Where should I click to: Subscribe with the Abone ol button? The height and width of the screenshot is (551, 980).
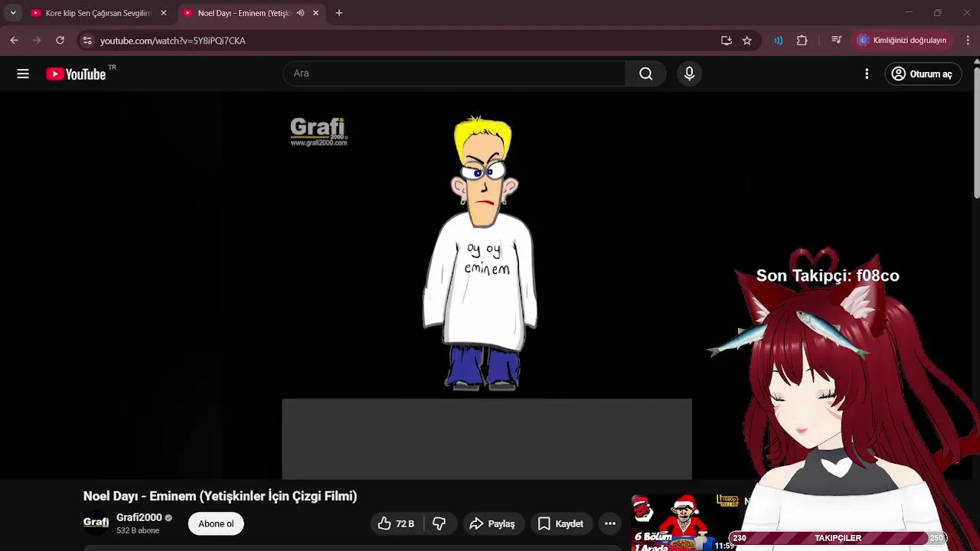216,523
